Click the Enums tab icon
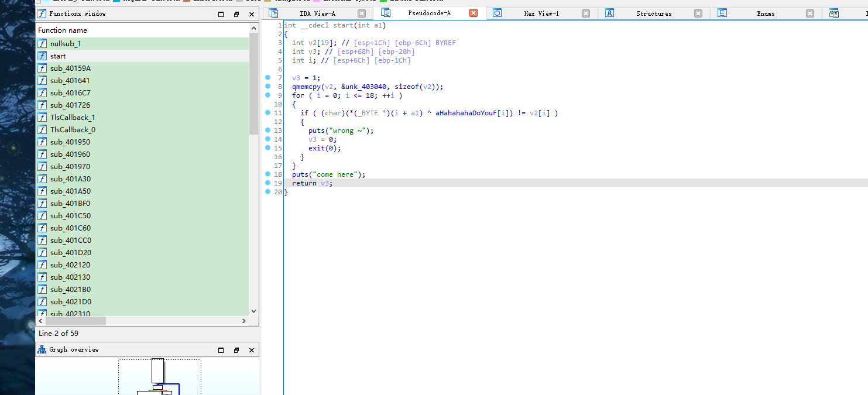This screenshot has height=395, width=868. click(722, 13)
